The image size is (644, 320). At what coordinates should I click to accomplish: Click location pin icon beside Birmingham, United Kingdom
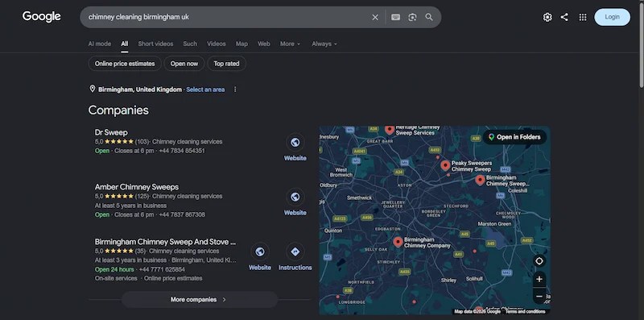93,89
